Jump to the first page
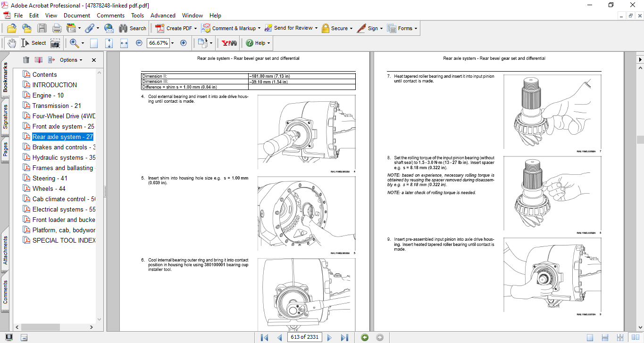This screenshot has width=644, height=343. tap(264, 337)
